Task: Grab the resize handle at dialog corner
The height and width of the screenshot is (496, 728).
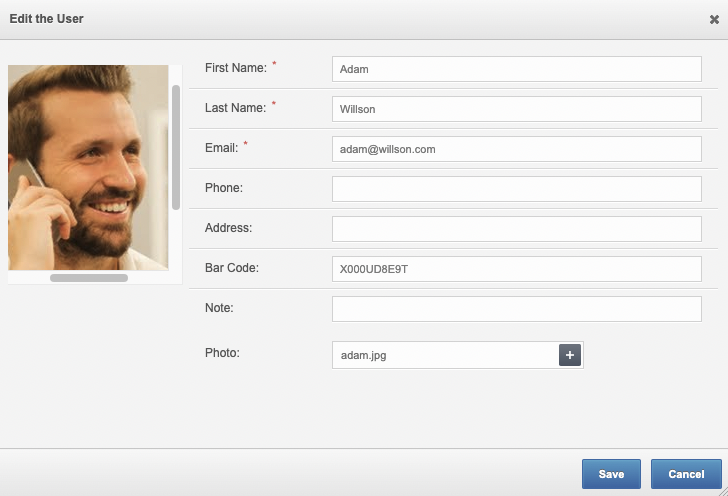Action: 723,492
